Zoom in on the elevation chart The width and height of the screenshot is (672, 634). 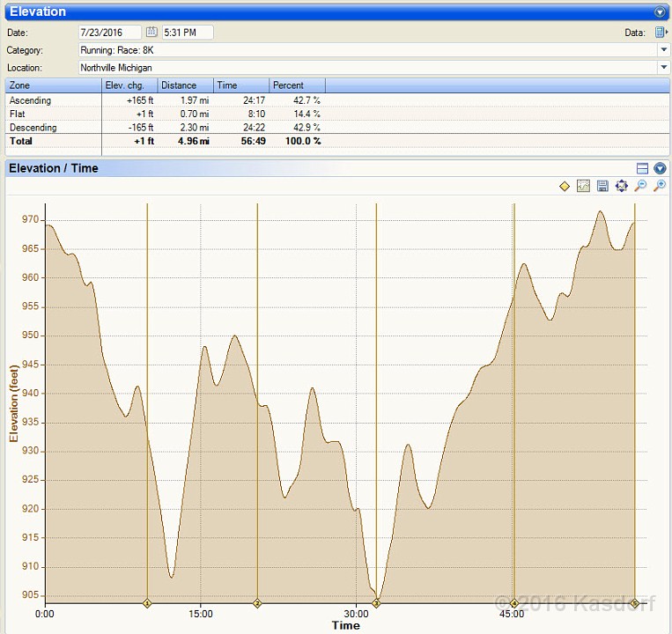(659, 186)
